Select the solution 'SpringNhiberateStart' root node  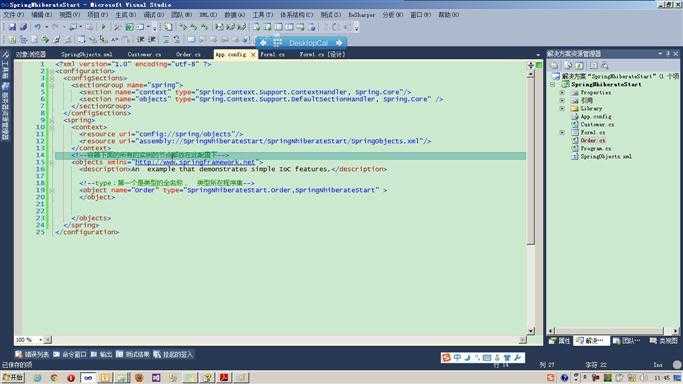(x=615, y=76)
